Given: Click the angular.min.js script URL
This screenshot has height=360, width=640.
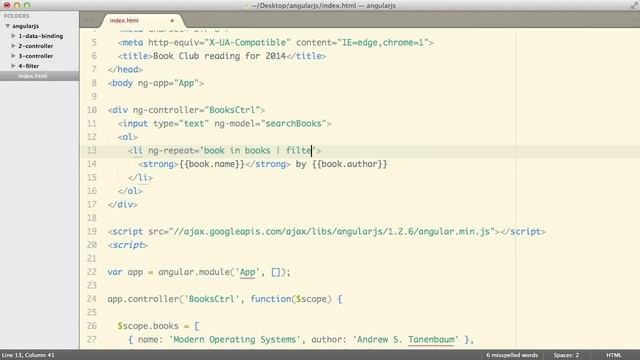Looking at the screenshot, I should (x=334, y=231).
